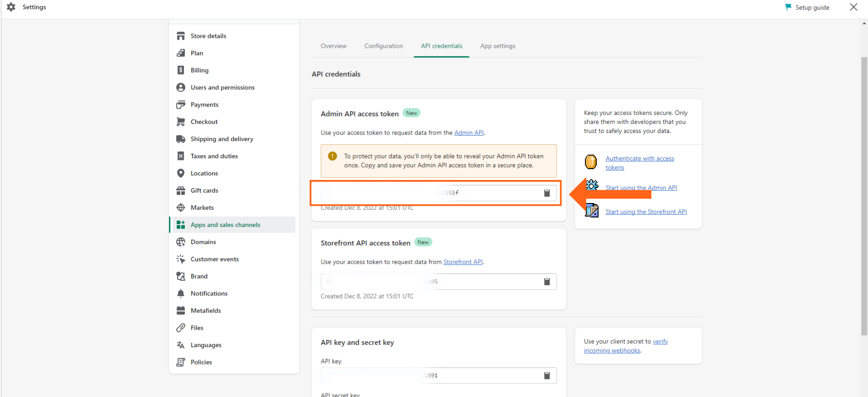Copy the Admin API access token
Image resolution: width=868 pixels, height=397 pixels.
point(547,193)
